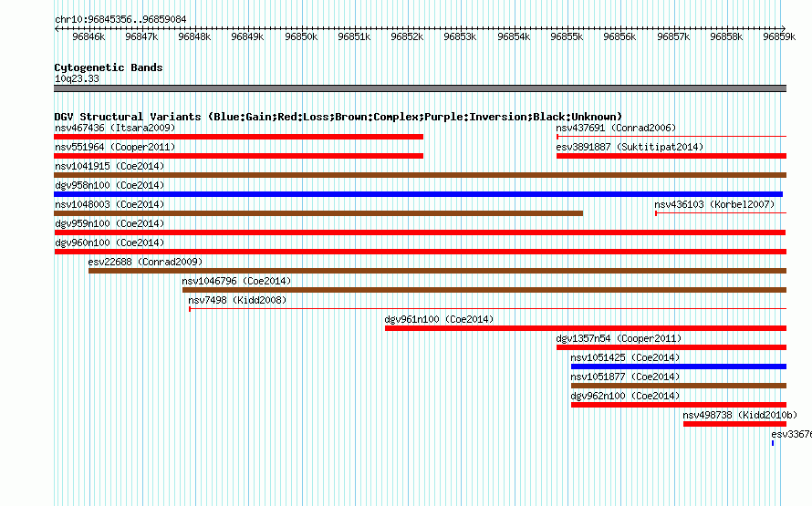The width and height of the screenshot is (812, 506).
Task: Click the Cytogenetic Bands track title
Action: [109, 67]
